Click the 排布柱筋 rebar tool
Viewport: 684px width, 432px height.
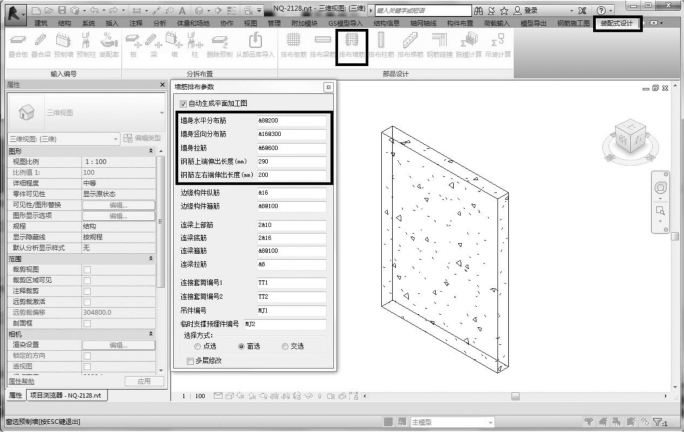coord(381,45)
